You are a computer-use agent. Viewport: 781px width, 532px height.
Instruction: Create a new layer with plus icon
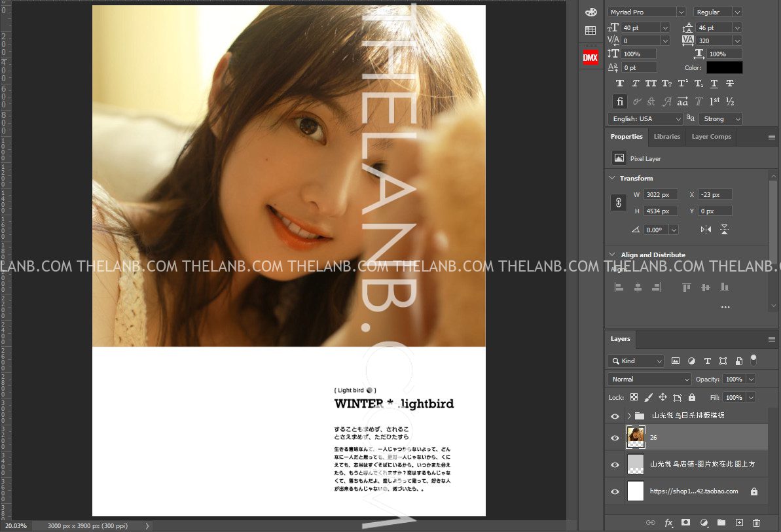click(x=739, y=523)
